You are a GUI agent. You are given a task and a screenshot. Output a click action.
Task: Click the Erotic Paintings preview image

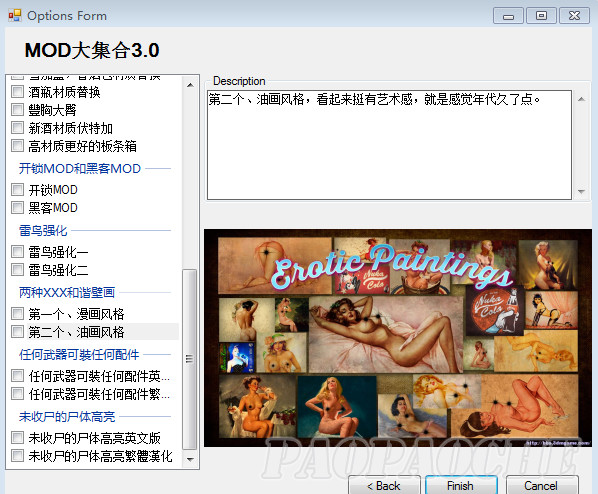[398, 338]
